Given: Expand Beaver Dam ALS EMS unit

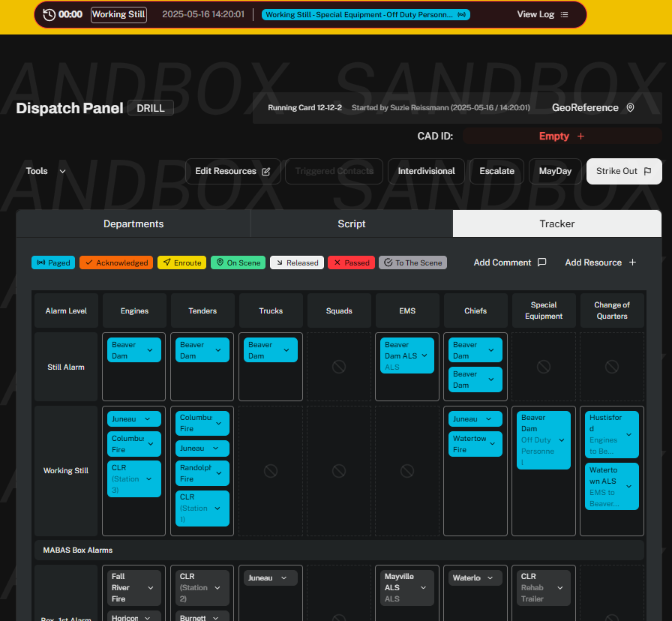Looking at the screenshot, I should (407, 355).
